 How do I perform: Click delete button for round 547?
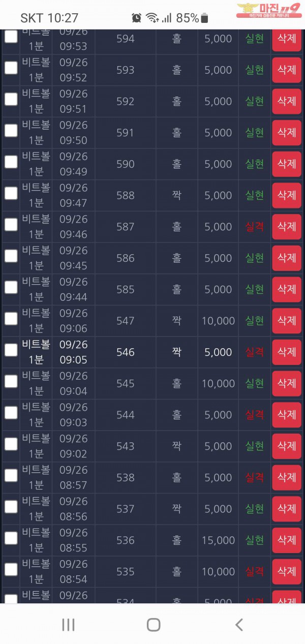(x=287, y=320)
